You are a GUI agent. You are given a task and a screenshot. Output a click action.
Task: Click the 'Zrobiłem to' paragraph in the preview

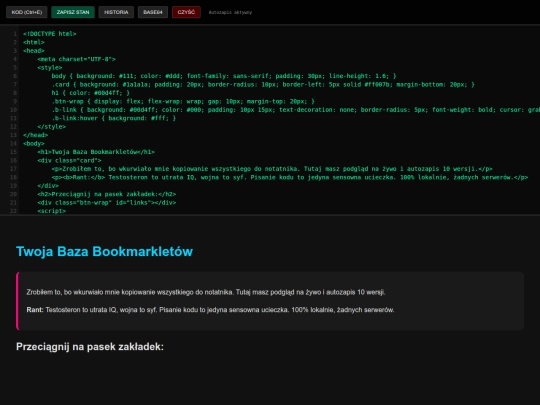206,292
